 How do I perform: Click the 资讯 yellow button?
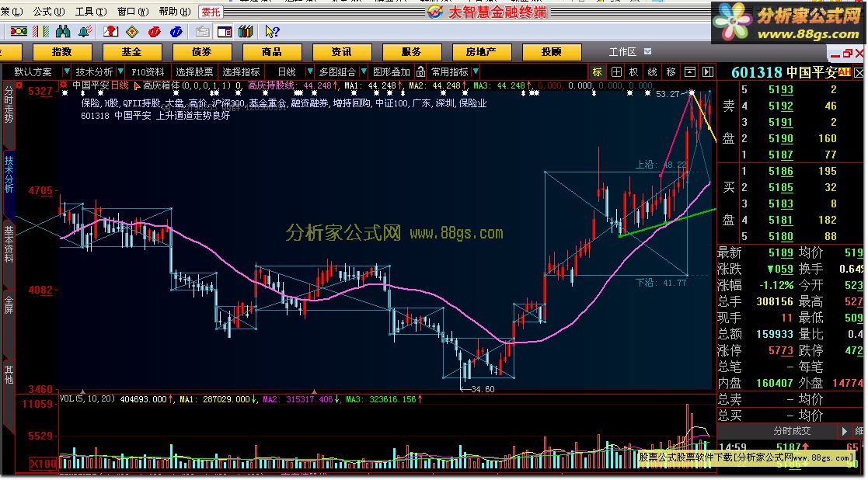(342, 52)
